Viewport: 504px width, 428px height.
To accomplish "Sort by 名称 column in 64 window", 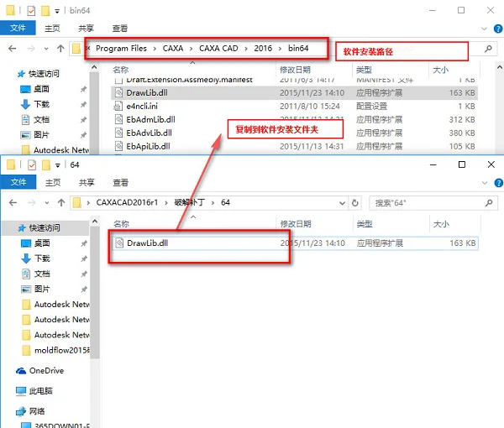I will (x=121, y=224).
